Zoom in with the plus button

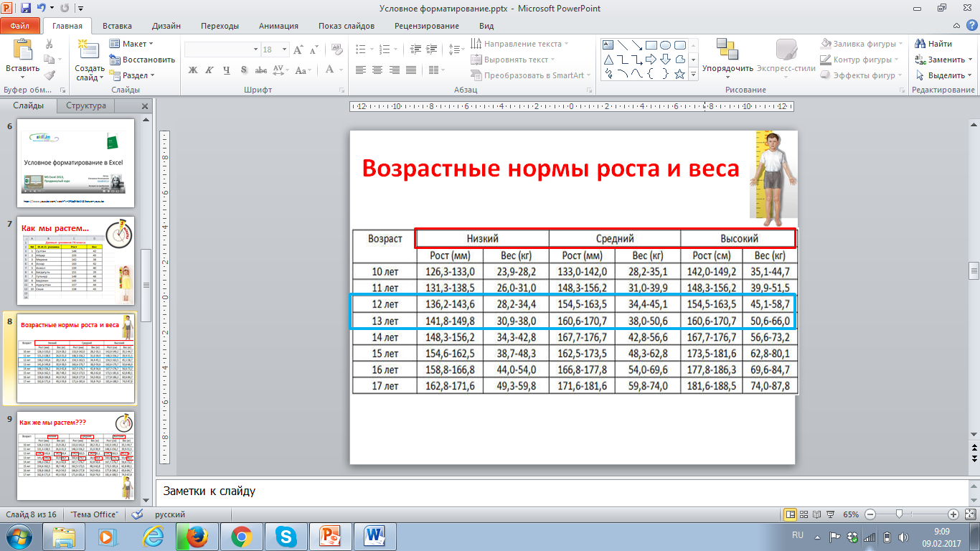point(953,514)
